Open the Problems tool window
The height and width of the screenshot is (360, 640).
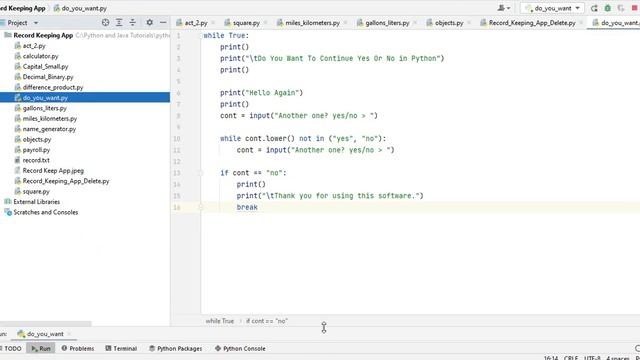click(78, 349)
